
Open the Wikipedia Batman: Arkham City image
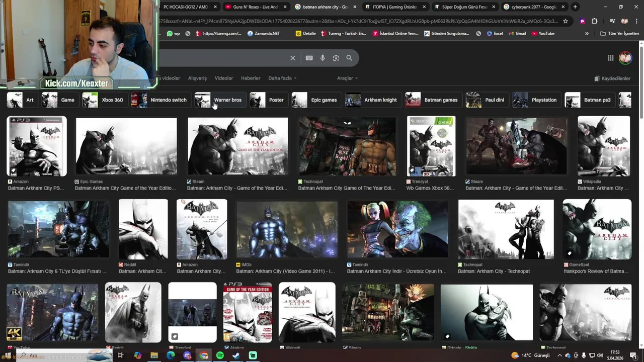(x=604, y=146)
